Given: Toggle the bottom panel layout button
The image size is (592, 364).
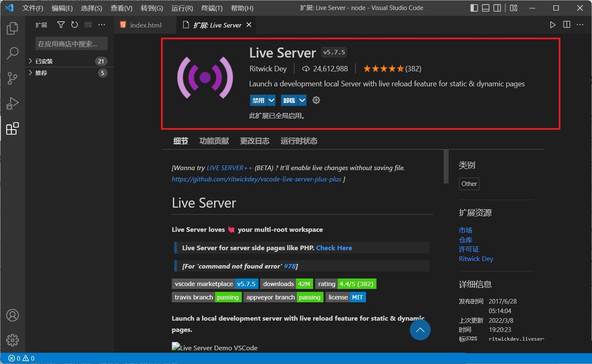Looking at the screenshot, I should point(486,8).
